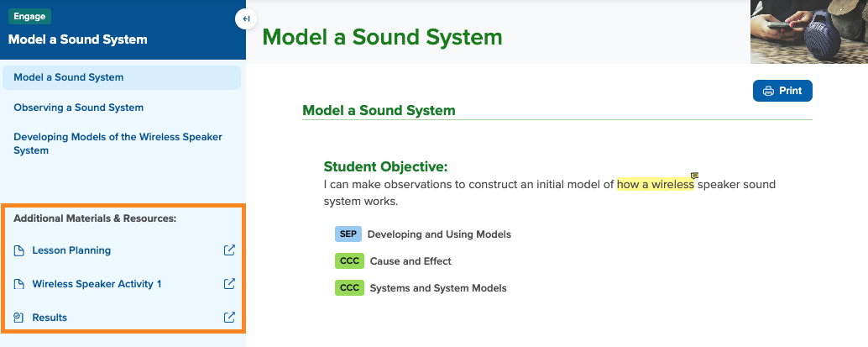Open external link icon beside Wireless Speaker Activity 1

coord(229,284)
